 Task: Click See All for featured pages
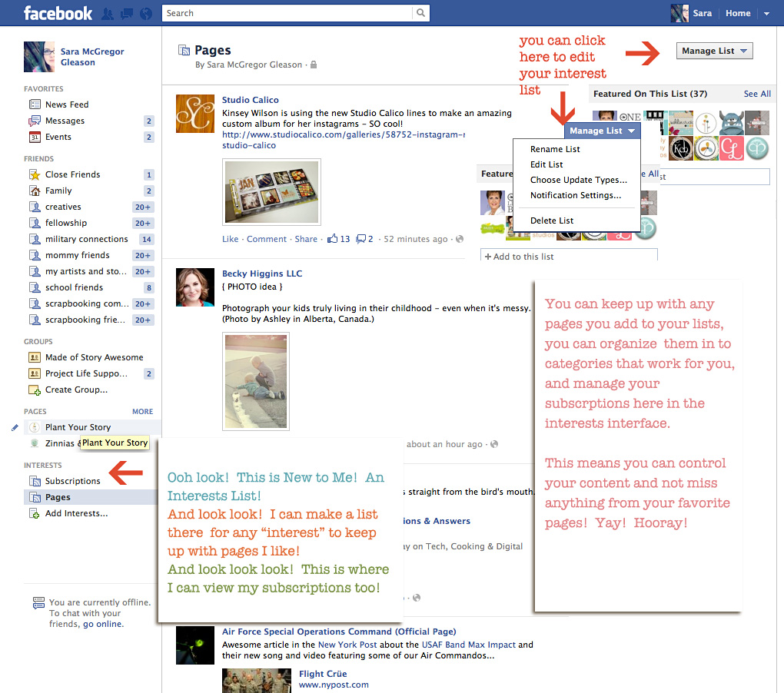tap(757, 94)
